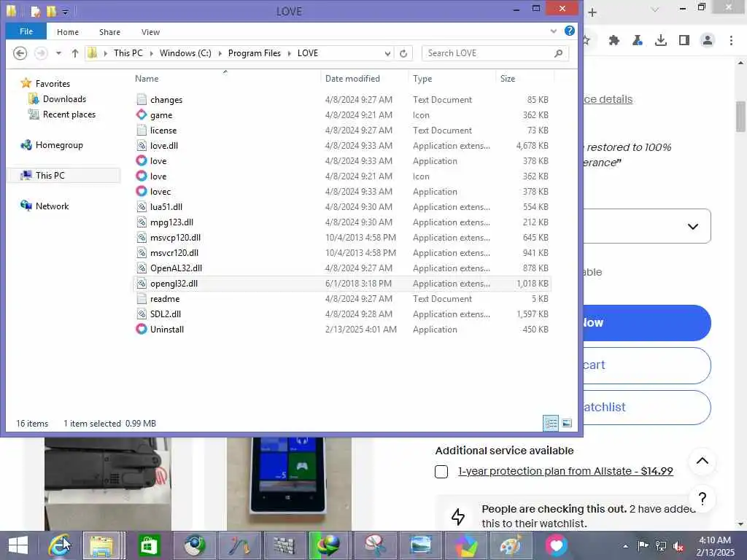
Task: Open Internet Download Manager taskbar icon
Action: (x=330, y=545)
